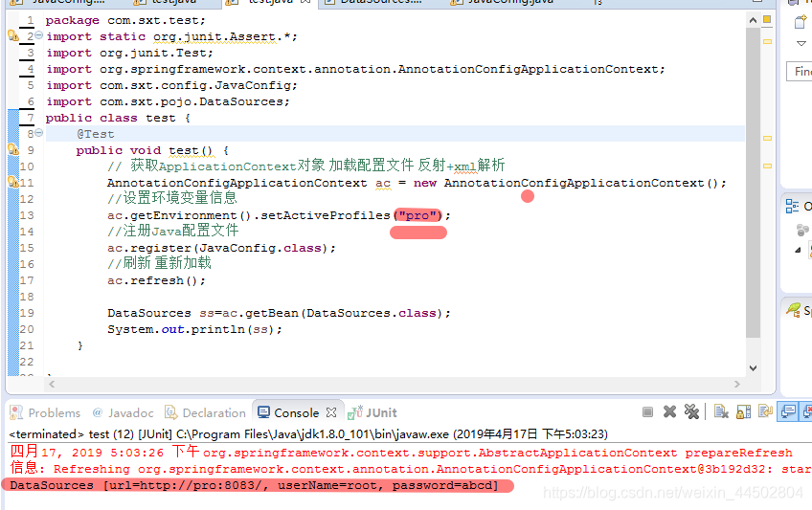Click getBean(DataSources.class) on line 19

click(344, 313)
